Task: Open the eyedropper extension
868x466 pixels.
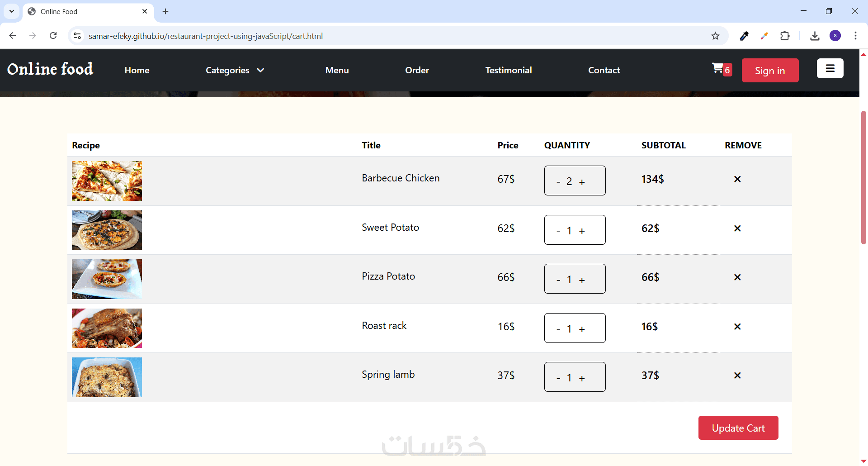Action: tap(744, 36)
